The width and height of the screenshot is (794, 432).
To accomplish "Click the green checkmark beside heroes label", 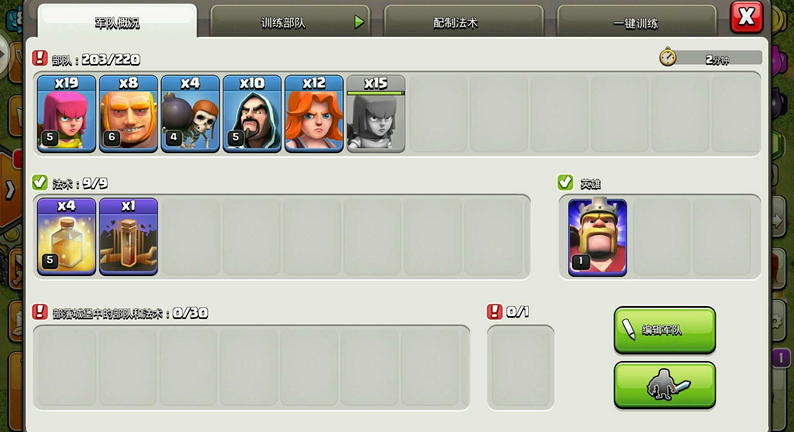I will [565, 182].
